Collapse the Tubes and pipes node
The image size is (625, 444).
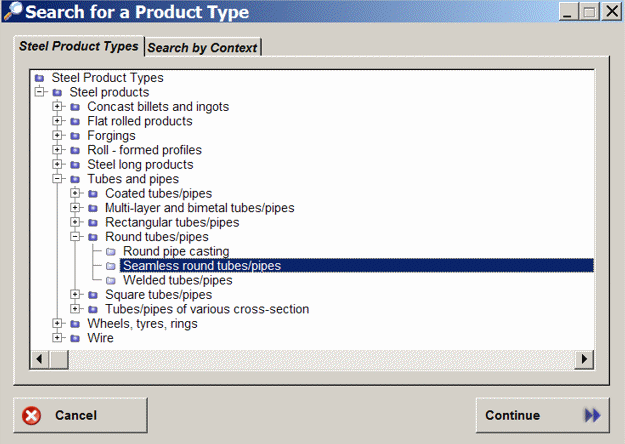coord(58,179)
